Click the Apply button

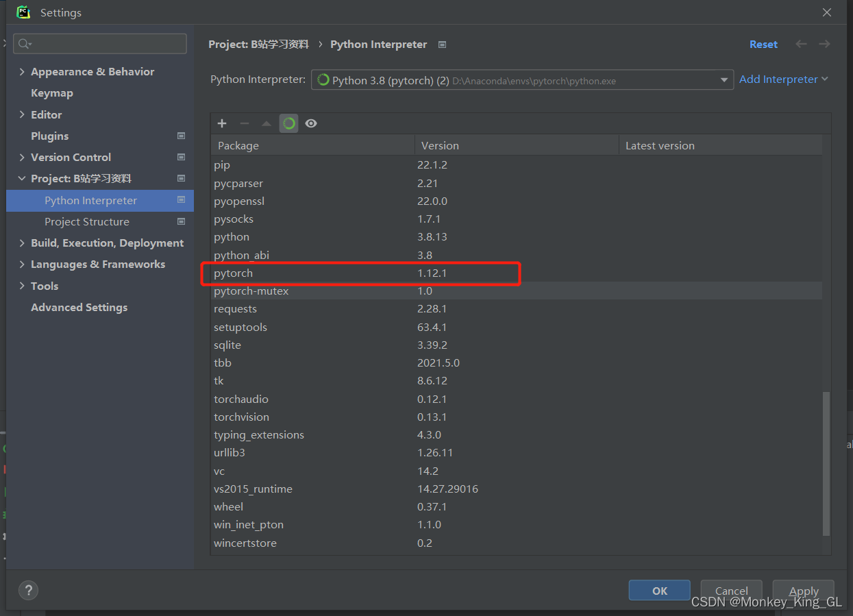click(804, 591)
